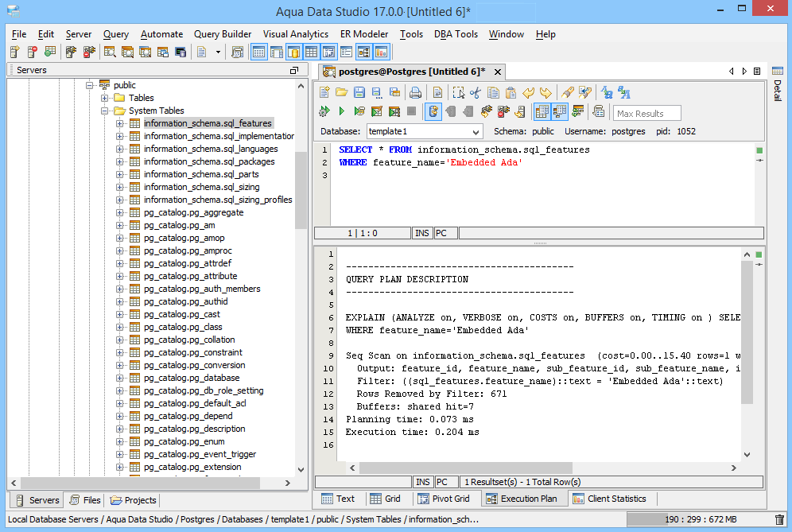Expand the pg_catalog.pg_class table node
The height and width of the screenshot is (532, 792).
(x=120, y=327)
